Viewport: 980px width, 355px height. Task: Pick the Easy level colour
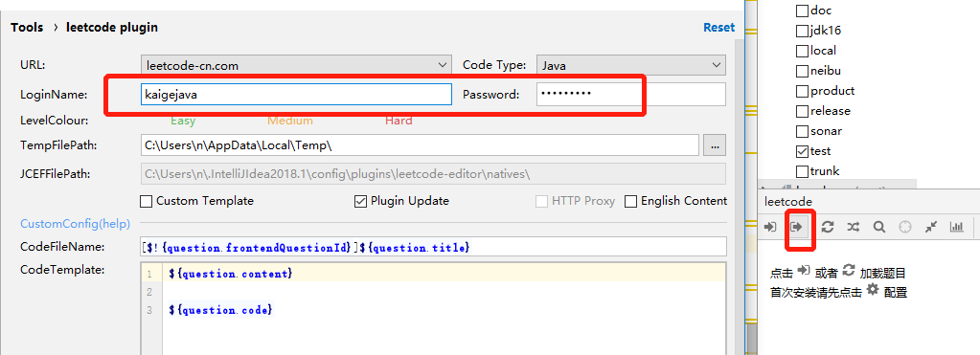tap(183, 121)
